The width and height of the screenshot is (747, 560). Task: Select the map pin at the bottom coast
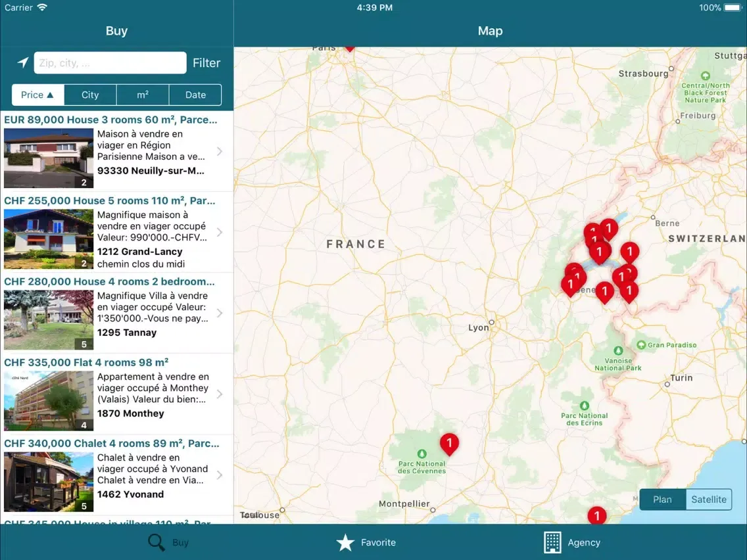pos(596,515)
